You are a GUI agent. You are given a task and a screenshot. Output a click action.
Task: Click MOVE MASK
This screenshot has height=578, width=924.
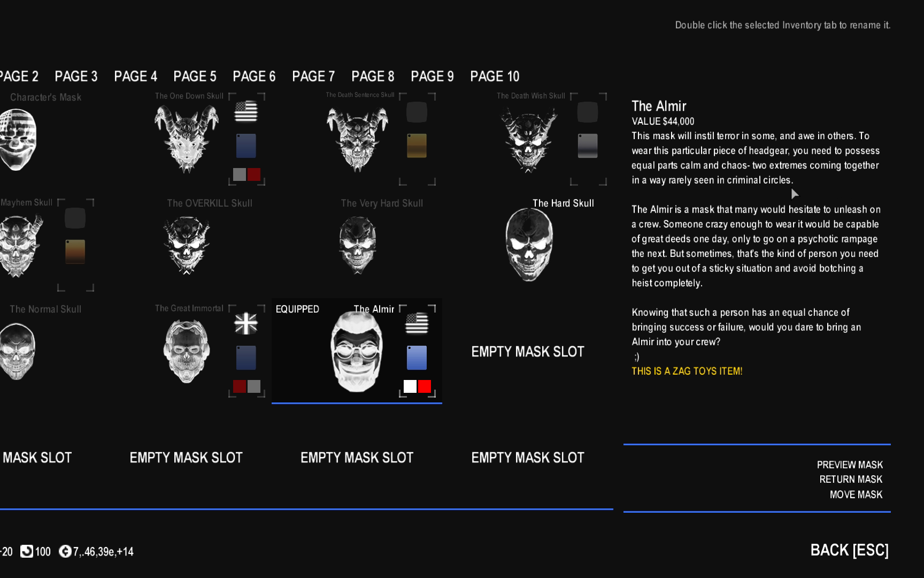[856, 495]
